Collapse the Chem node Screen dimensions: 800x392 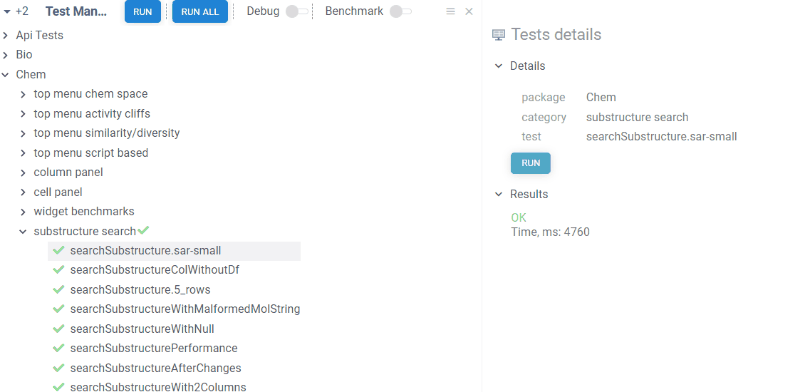(6, 75)
